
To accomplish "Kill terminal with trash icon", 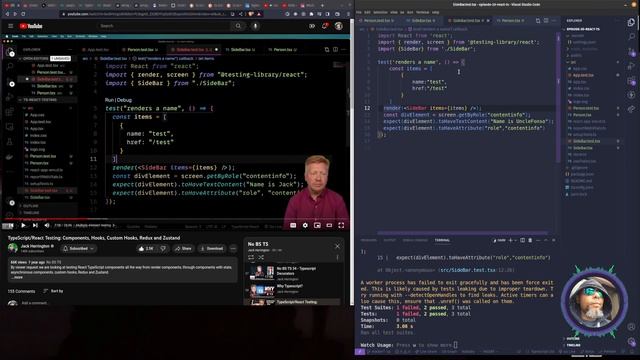I will click(530, 240).
